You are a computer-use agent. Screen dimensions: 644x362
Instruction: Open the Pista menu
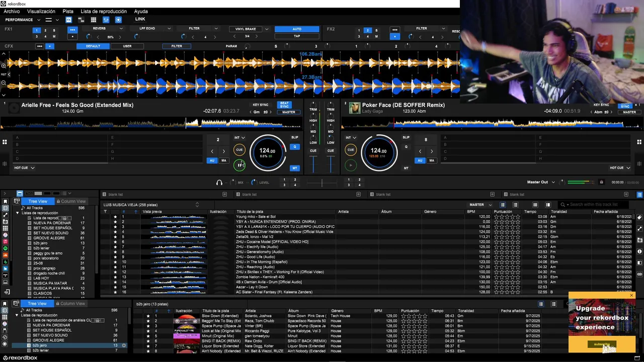click(68, 11)
